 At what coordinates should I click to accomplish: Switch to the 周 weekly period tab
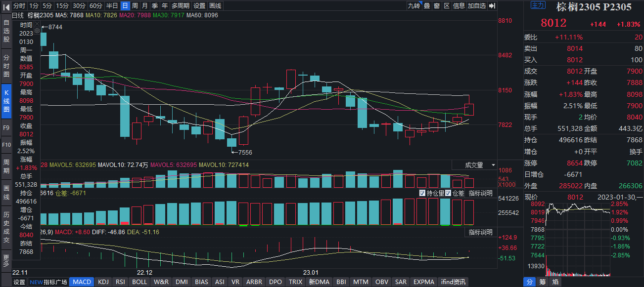pyautogui.click(x=135, y=6)
